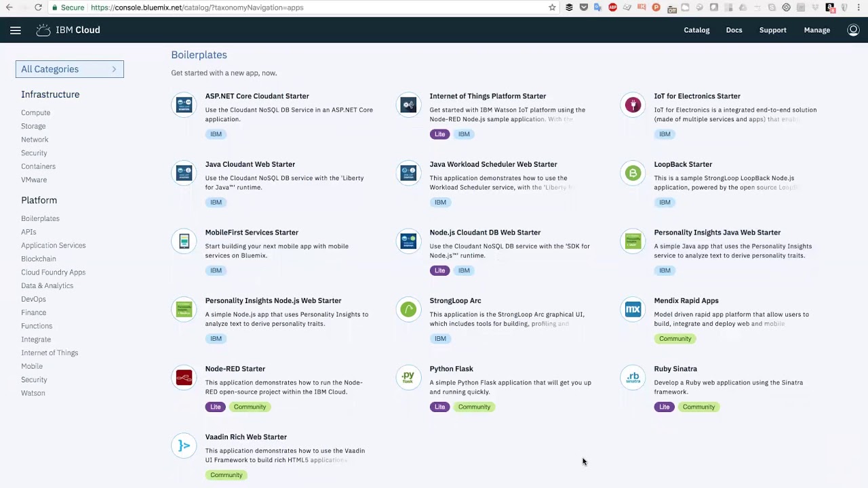Click the Ruby Sinatra icon
868x488 pixels.
click(x=633, y=378)
